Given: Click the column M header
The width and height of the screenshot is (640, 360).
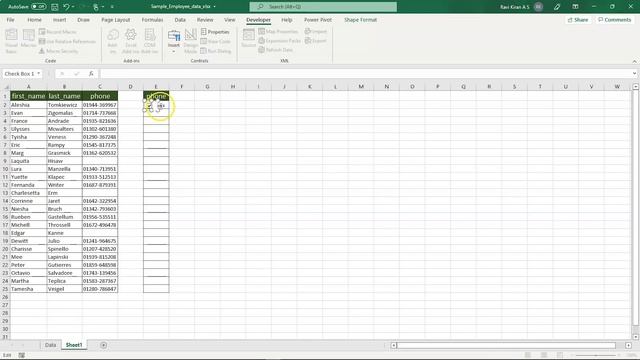Looking at the screenshot, I should point(361,87).
